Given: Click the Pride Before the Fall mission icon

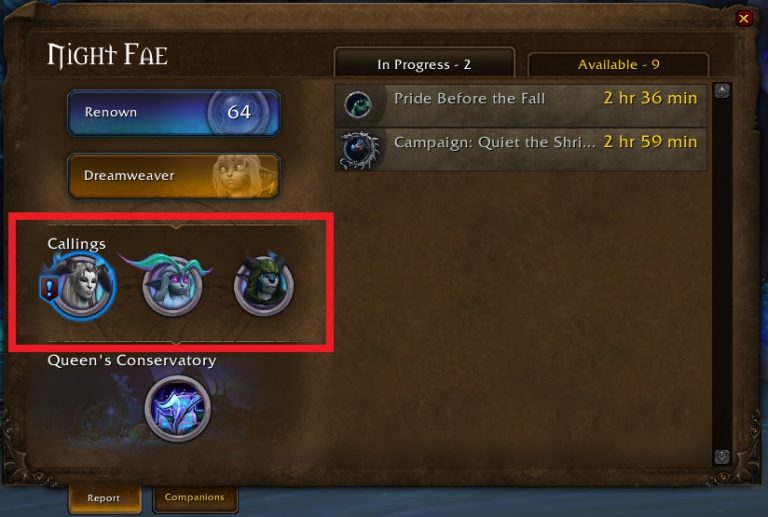Looking at the screenshot, I should (x=358, y=104).
